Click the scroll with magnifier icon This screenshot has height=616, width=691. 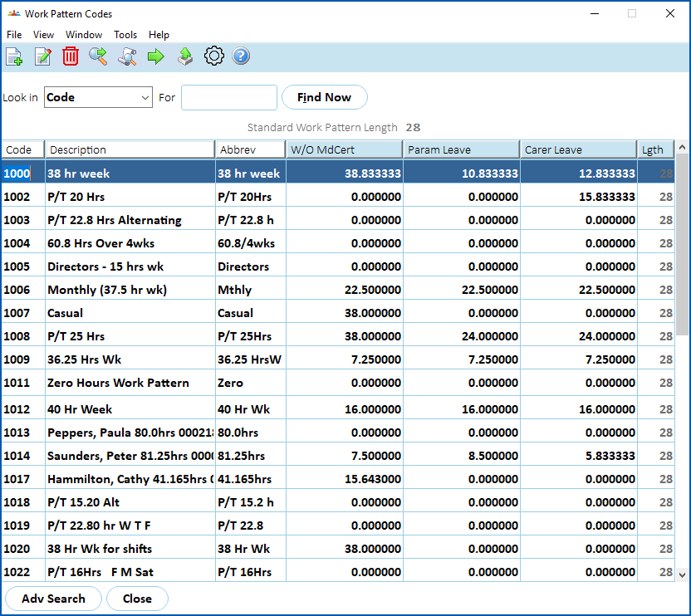pos(127,56)
